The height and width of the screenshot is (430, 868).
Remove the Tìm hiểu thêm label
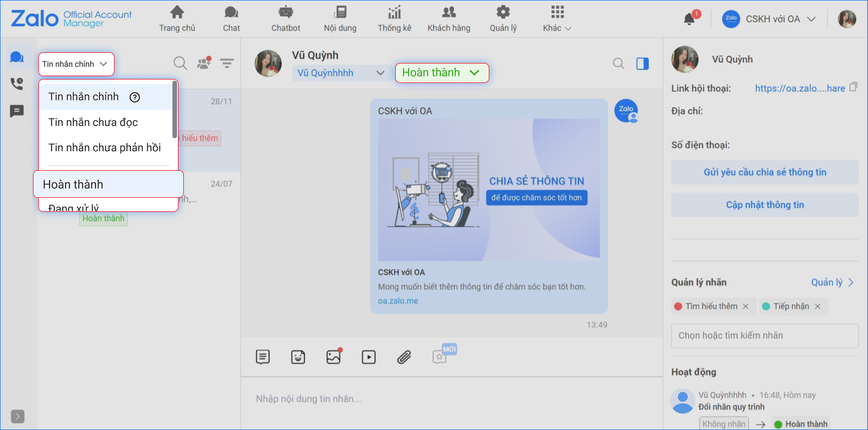(746, 306)
